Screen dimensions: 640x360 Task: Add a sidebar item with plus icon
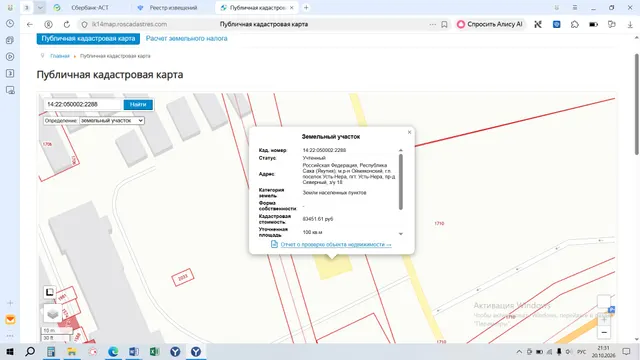click(x=10, y=303)
